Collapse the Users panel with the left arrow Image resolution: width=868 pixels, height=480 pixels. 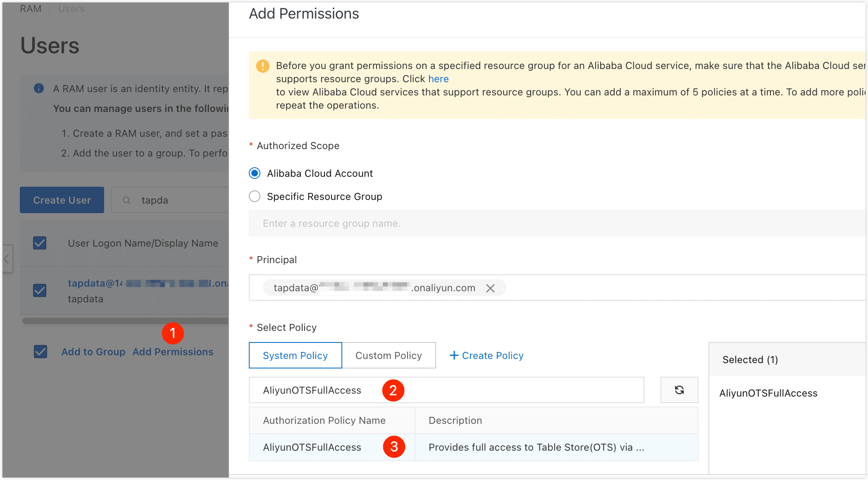point(7,259)
